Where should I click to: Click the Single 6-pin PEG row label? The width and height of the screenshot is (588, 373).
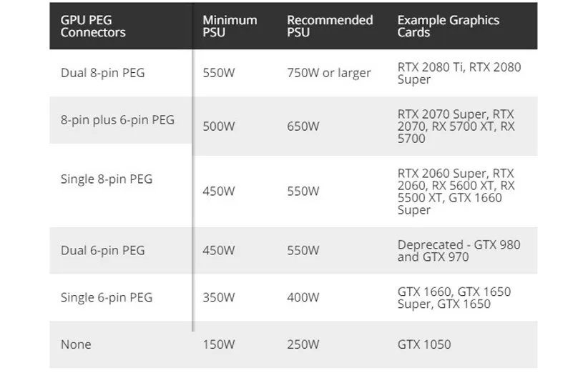(x=107, y=297)
